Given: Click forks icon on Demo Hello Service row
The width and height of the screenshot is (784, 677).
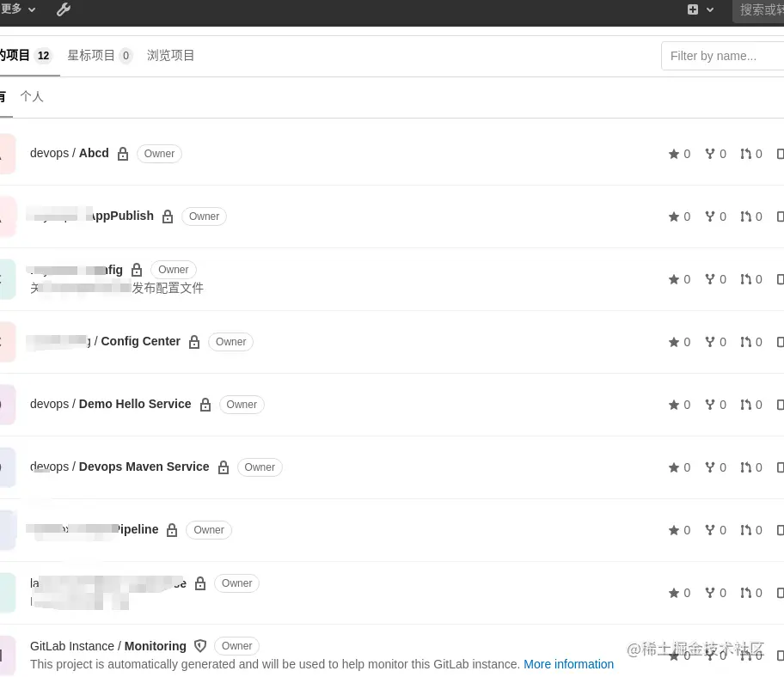Looking at the screenshot, I should [710, 404].
